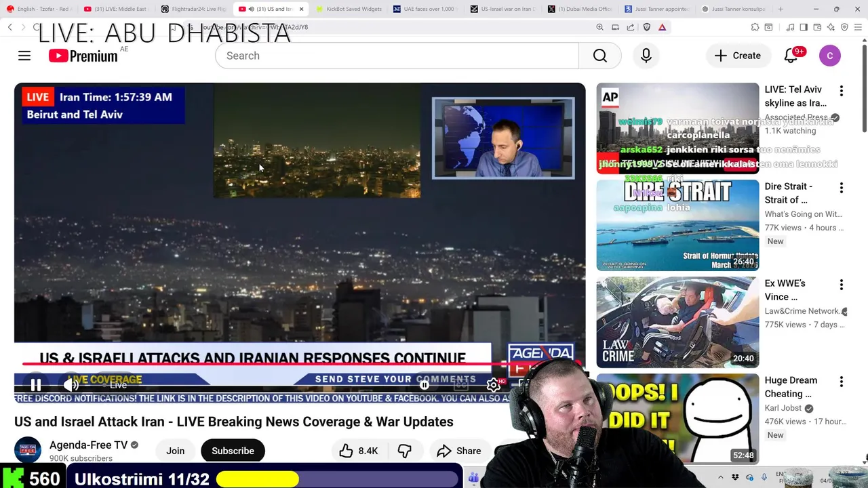Open the YouTube hamburger guide menu

point(24,56)
